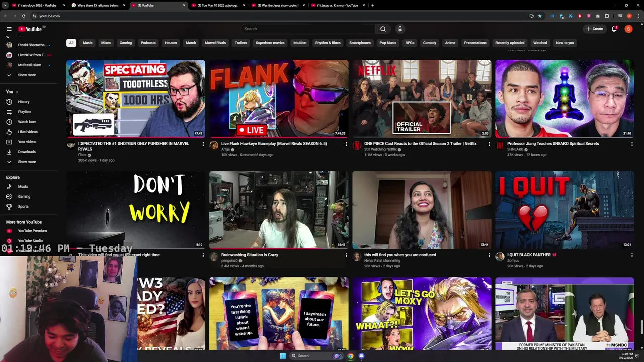644x362 pixels.
Task: Open options menu for I QUIT BLACK PANTHER video
Action: [x=632, y=255]
